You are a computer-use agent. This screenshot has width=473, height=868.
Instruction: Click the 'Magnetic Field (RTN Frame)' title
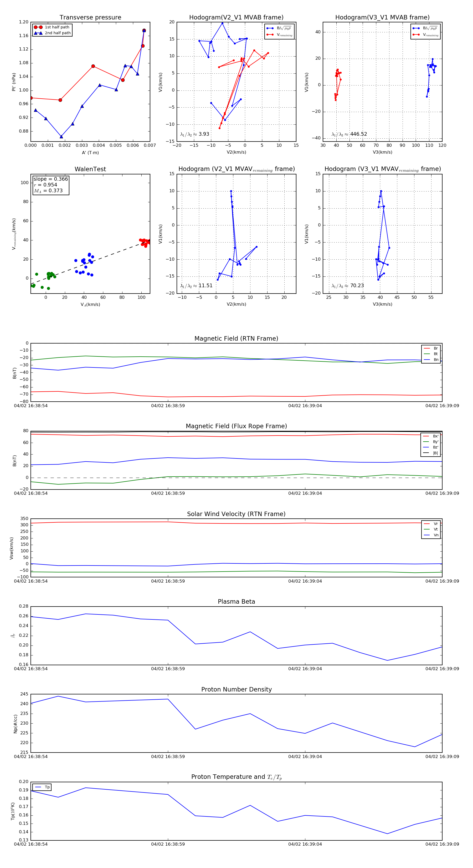236,339
